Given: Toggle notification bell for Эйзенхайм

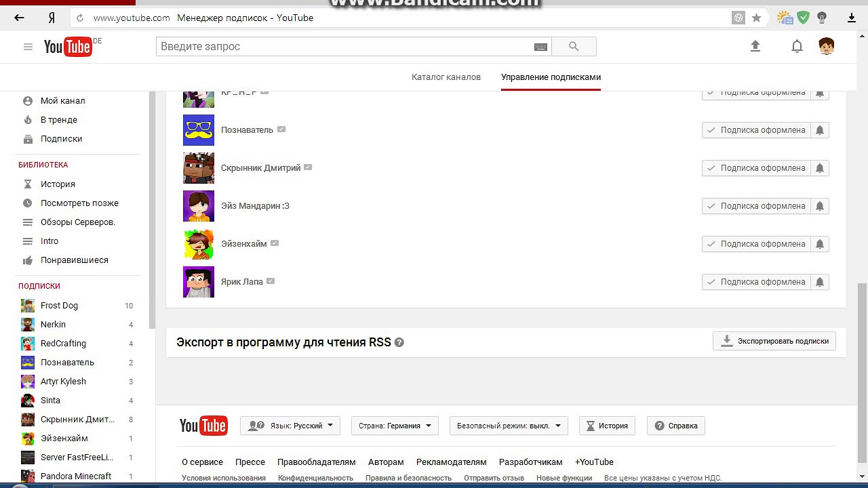Looking at the screenshot, I should coord(820,244).
